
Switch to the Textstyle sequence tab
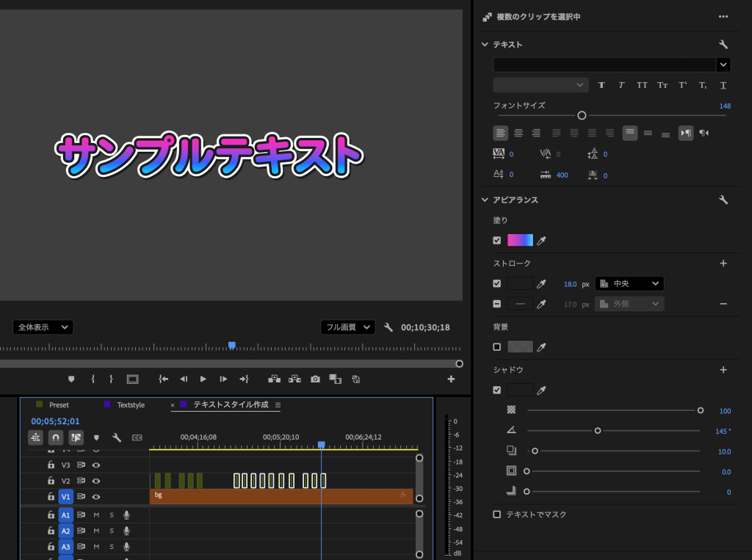pyautogui.click(x=131, y=405)
